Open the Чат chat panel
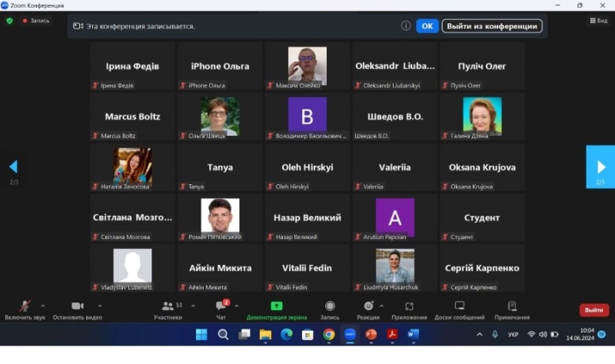Screen dimensions: 615x364 (221, 306)
